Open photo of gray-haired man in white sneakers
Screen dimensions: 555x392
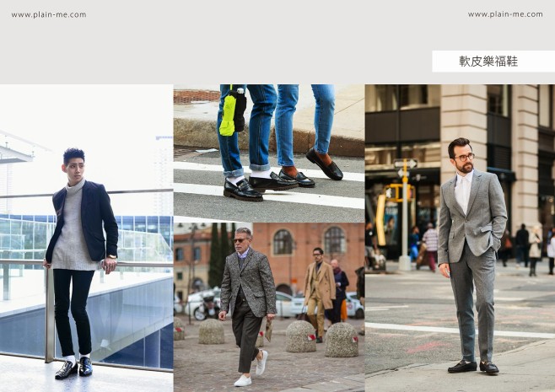269,307
